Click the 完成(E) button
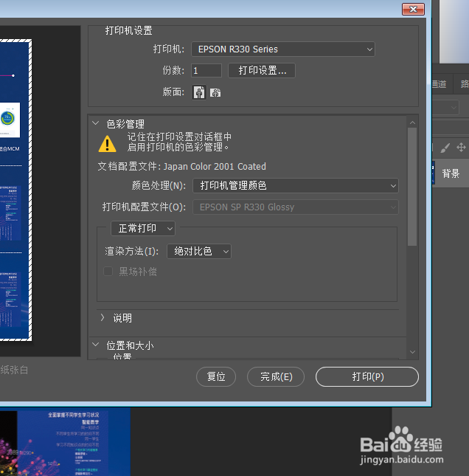 click(276, 376)
